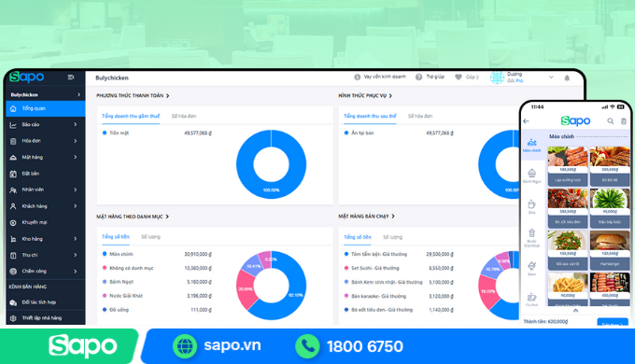Expand the Thu chi submenu chevron
The image size is (635, 364).
coord(76,255)
